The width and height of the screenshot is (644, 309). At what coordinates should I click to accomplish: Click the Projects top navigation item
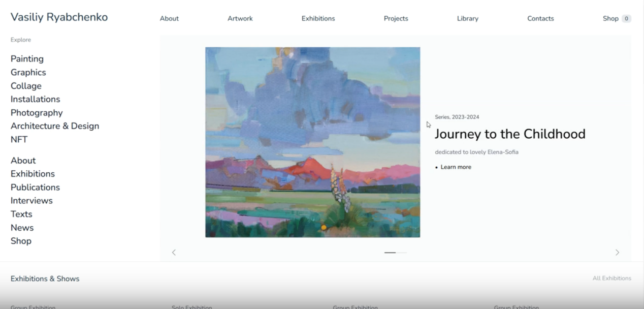[x=396, y=18]
